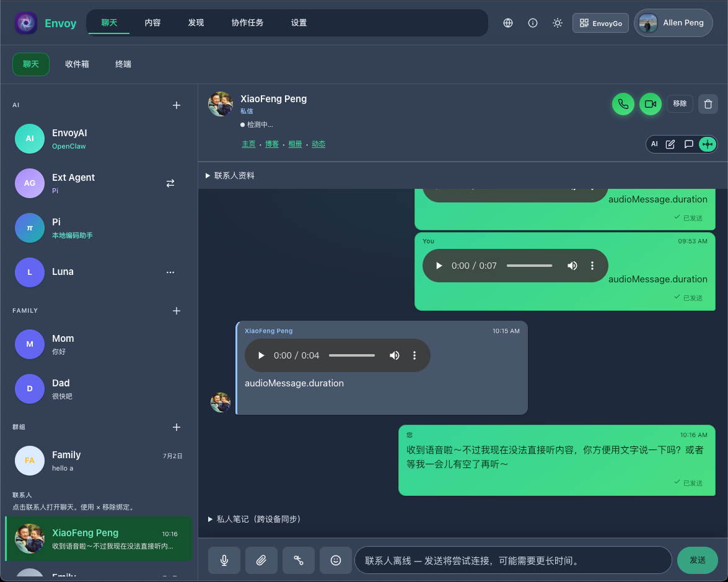Open 博客 link
728x582 pixels.
[x=271, y=144]
